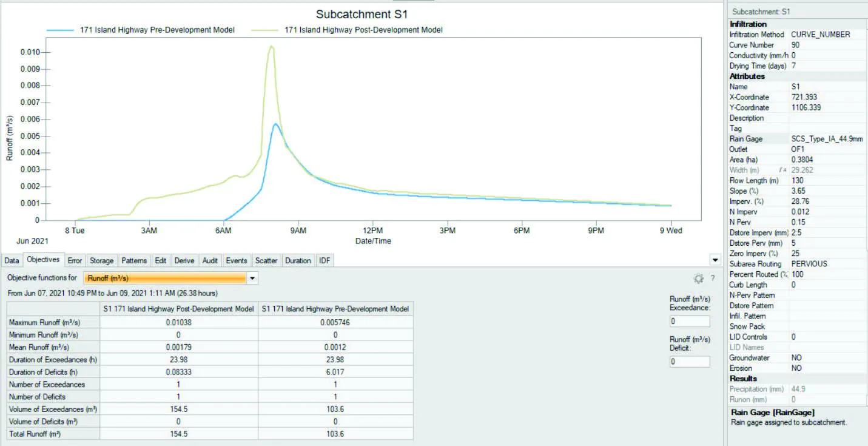Click the Snow Pack property row

tap(796, 326)
